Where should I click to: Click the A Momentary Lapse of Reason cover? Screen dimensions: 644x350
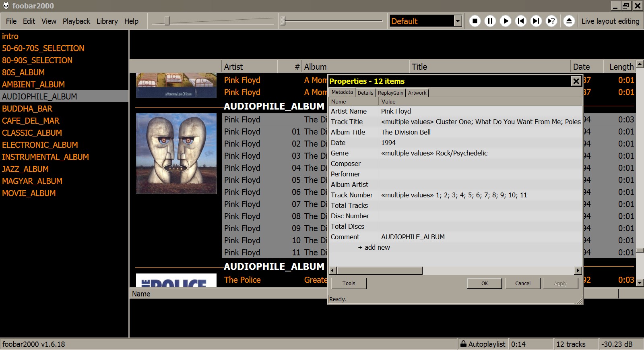tap(176, 85)
